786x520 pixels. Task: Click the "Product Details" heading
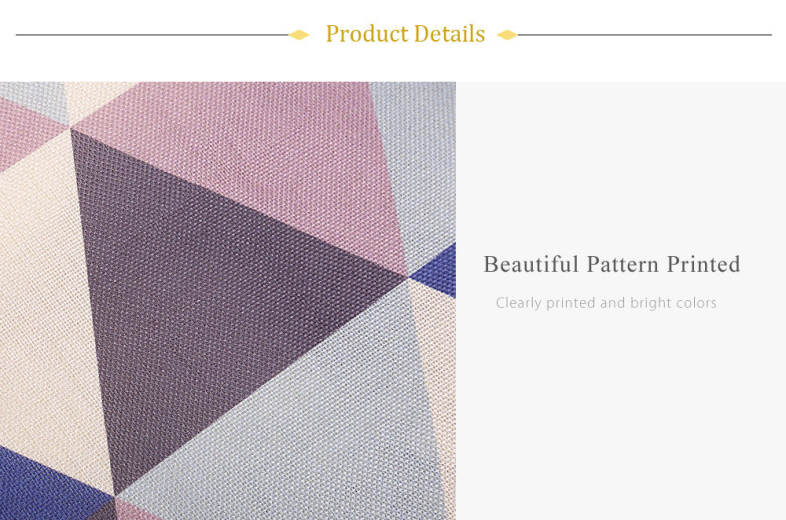(x=405, y=34)
